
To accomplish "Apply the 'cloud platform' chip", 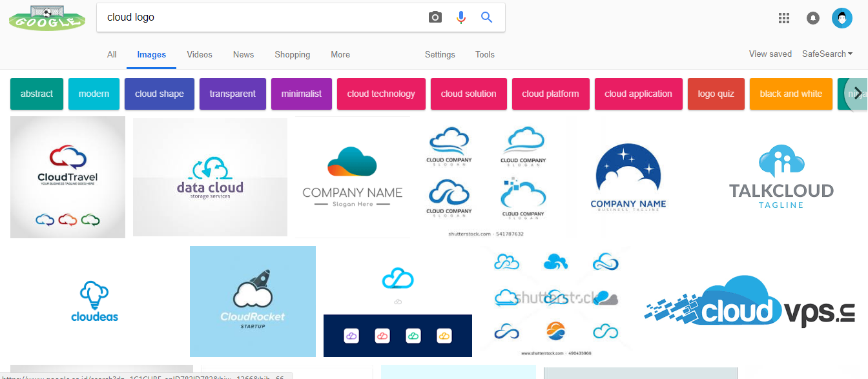I will (551, 94).
